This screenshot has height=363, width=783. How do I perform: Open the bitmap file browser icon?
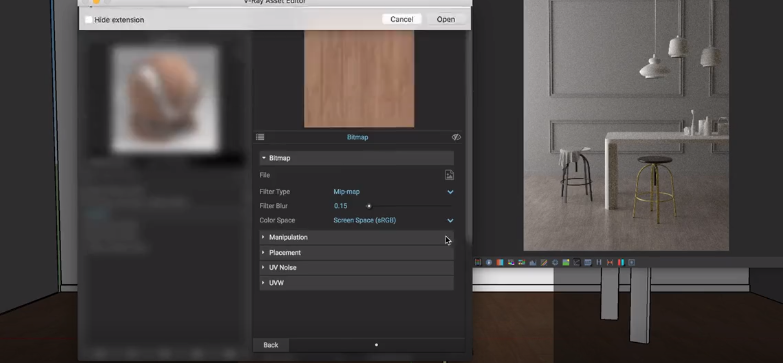coord(449,175)
